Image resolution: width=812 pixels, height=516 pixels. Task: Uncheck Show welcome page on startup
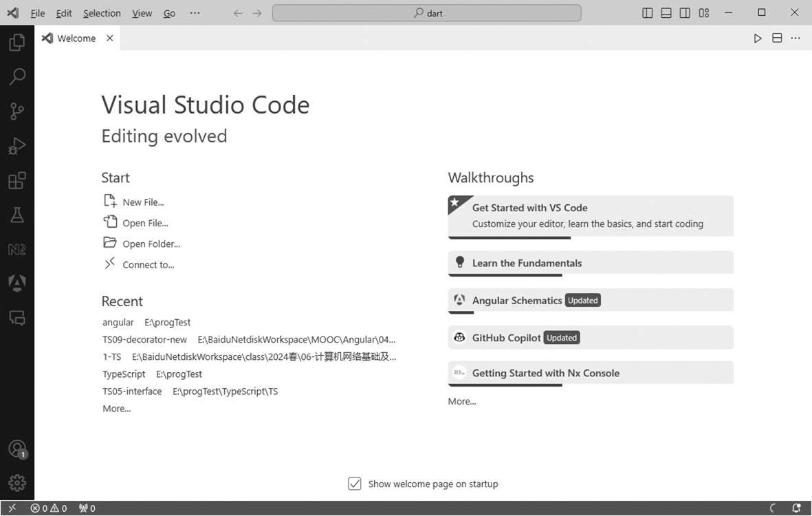click(x=355, y=484)
